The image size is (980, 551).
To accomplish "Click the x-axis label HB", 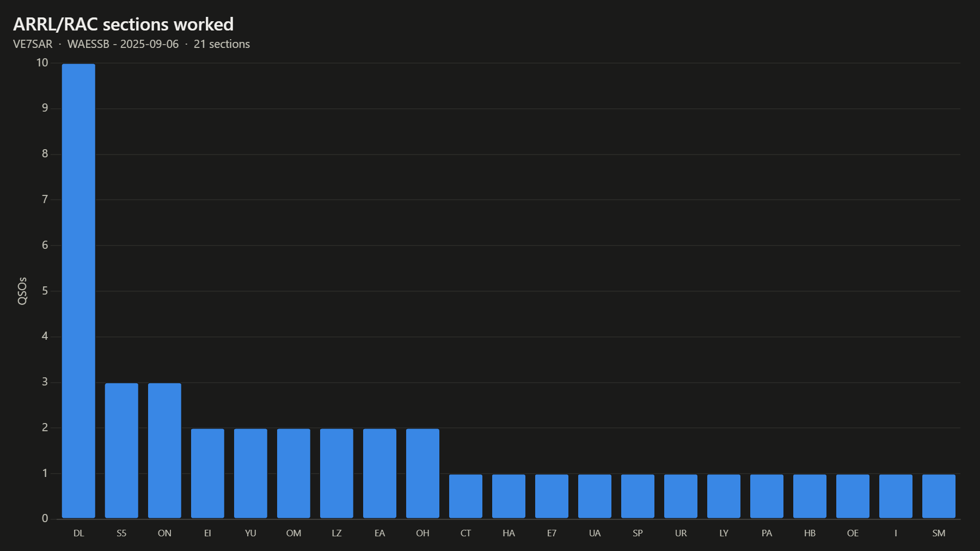I will click(x=810, y=533).
